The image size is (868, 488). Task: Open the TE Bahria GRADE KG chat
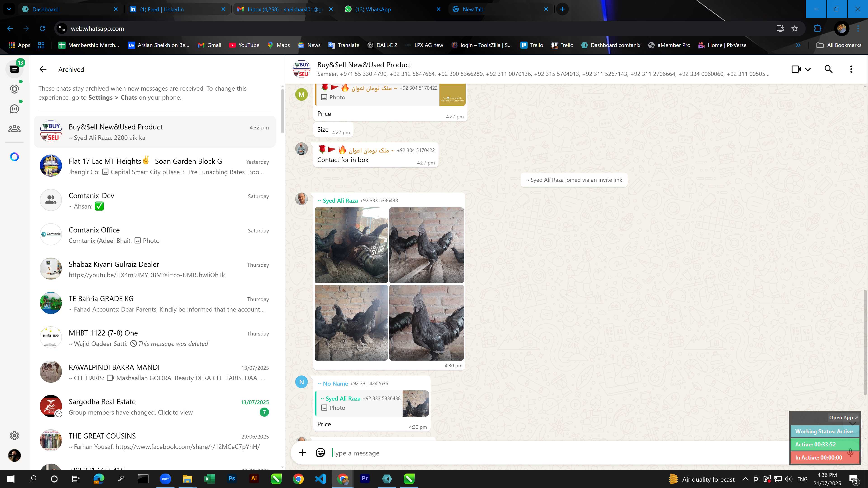[x=155, y=303]
